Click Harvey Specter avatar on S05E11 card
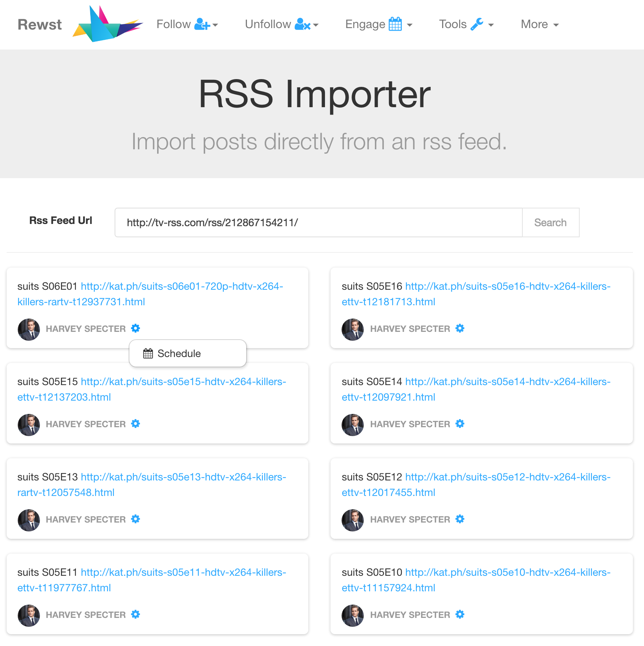 pyautogui.click(x=29, y=615)
